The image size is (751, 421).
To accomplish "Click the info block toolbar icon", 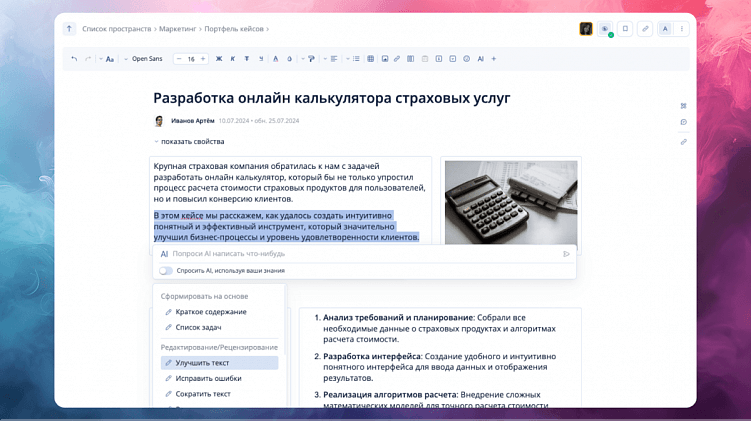I will pos(439,59).
